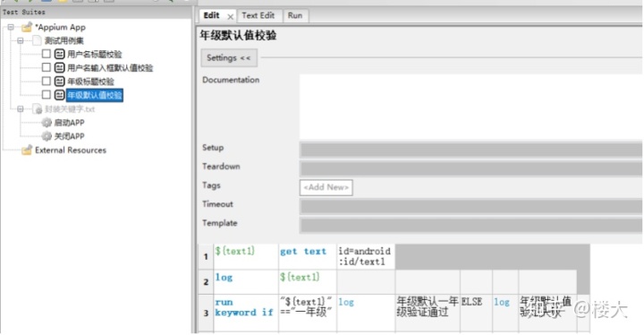Click the ${text1} argument in row 2

click(x=308, y=282)
